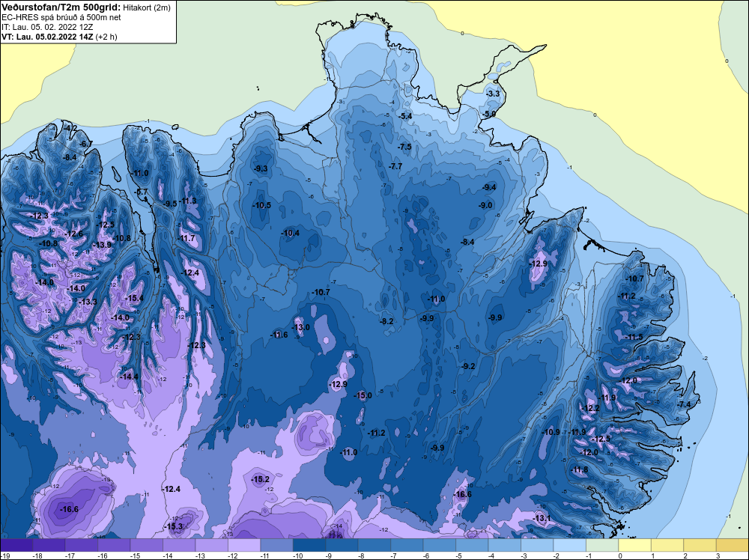Click the -13.3 temperature label

point(88,302)
